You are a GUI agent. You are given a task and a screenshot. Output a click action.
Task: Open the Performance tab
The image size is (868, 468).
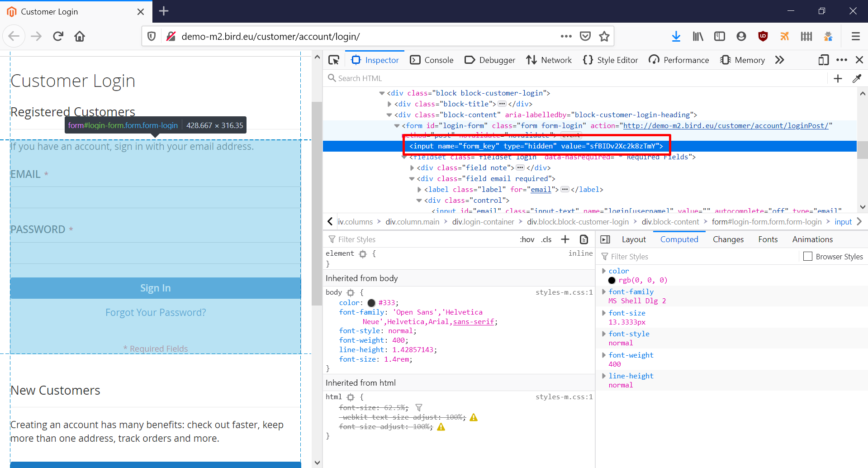point(679,60)
